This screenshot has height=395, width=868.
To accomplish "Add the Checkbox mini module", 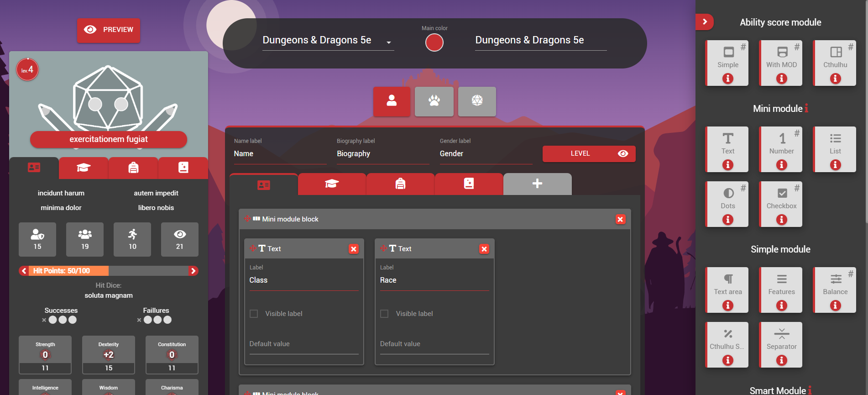I will click(781, 204).
